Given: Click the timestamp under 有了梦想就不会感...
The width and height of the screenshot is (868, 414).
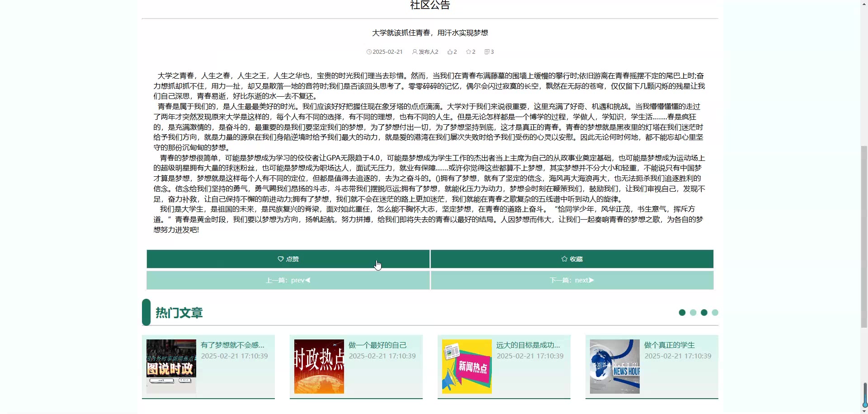Looking at the screenshot, I should [235, 356].
